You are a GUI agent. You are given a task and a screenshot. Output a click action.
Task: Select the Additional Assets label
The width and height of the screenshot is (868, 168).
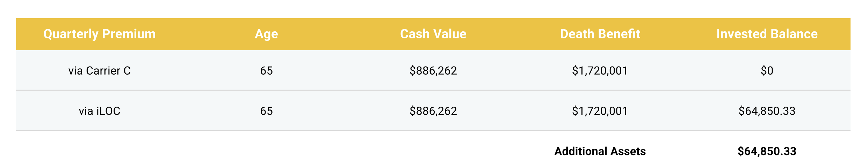[x=600, y=151]
